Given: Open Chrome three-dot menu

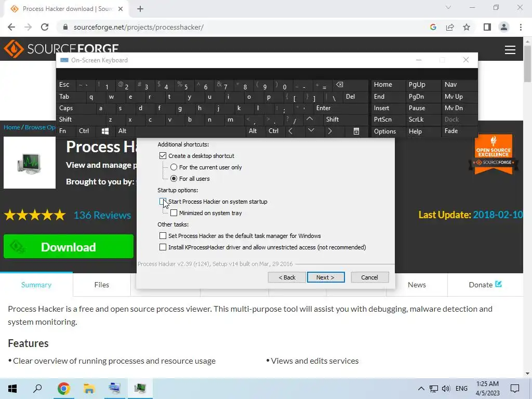Looking at the screenshot, I should coord(521,27).
